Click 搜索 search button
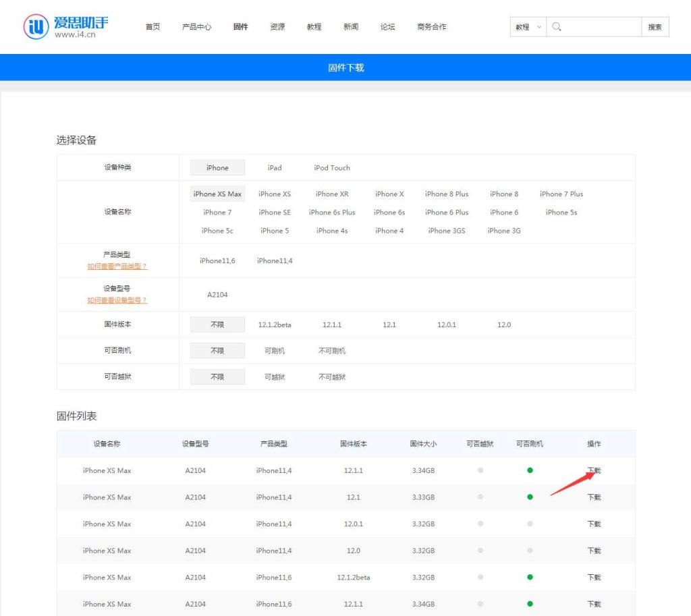Screen dimensions: 691x616 coord(655,27)
